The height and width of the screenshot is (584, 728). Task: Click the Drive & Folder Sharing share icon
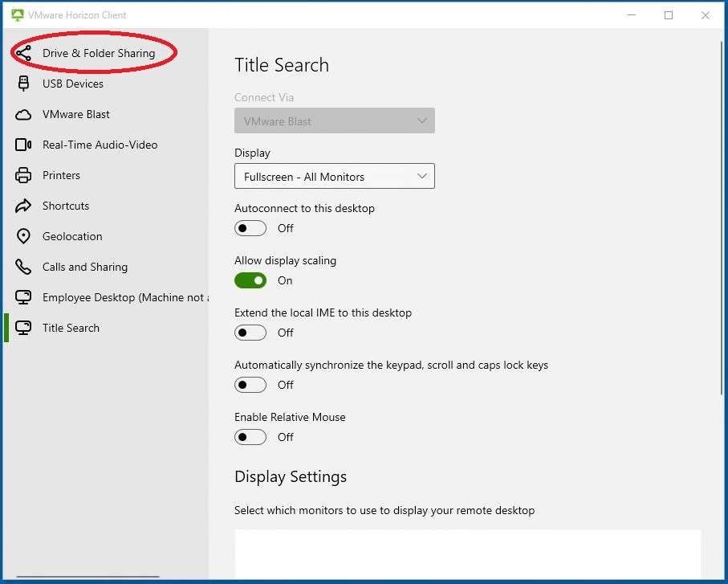pyautogui.click(x=23, y=53)
